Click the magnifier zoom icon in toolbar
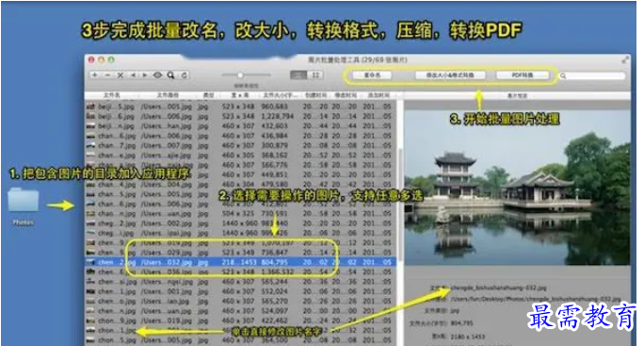Viewport: 644px width, 346px height. [170, 75]
